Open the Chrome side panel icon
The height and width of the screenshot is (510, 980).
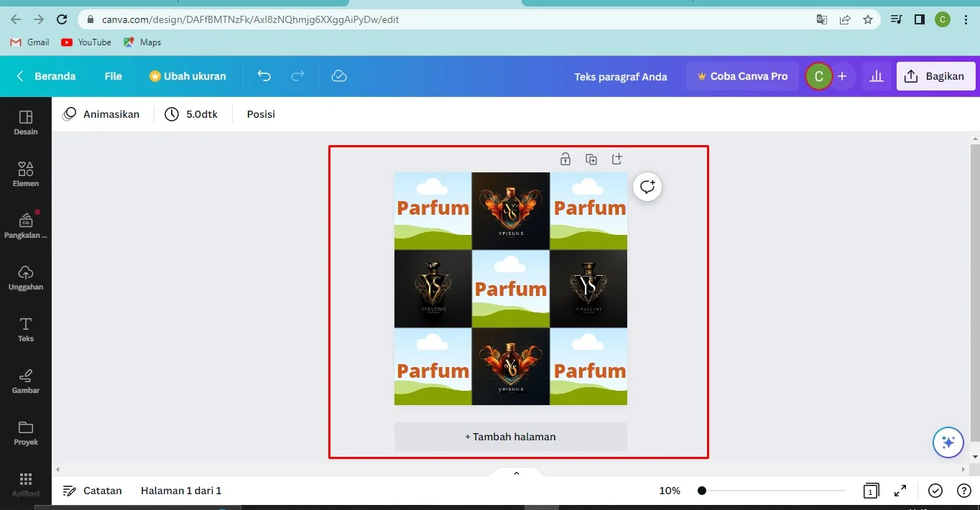point(920,19)
